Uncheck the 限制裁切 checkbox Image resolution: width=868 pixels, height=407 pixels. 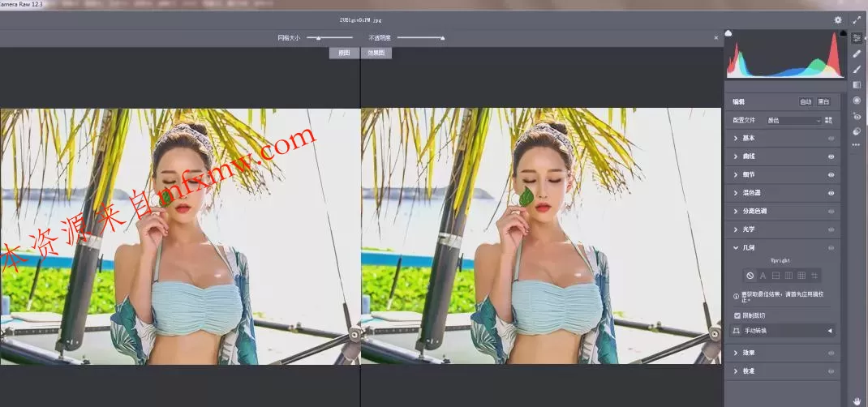coord(737,315)
